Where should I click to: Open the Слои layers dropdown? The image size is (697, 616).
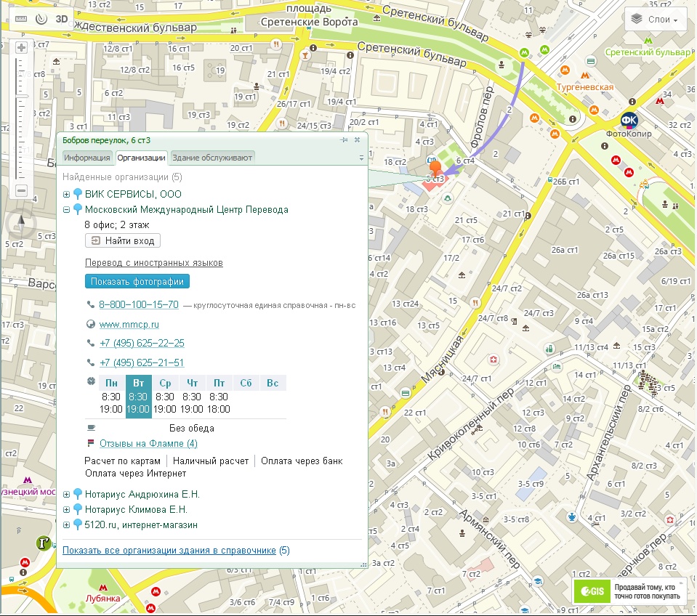click(656, 19)
